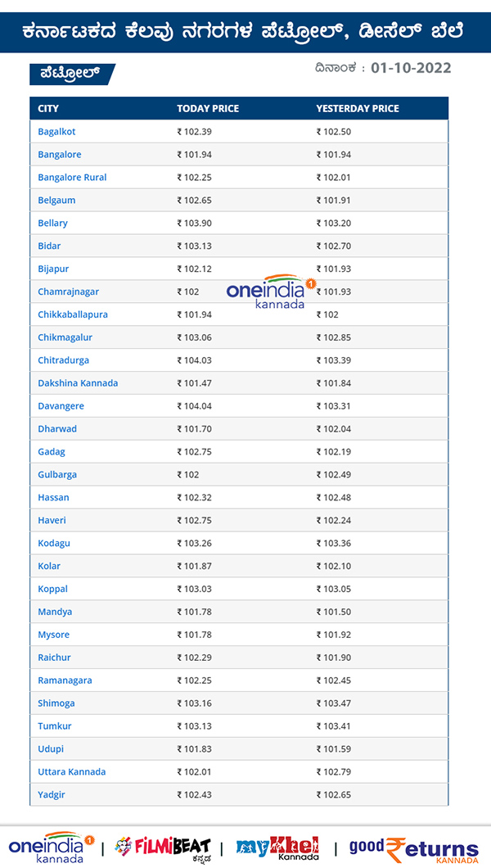Open the Dakshina Kannada city link

[78, 382]
